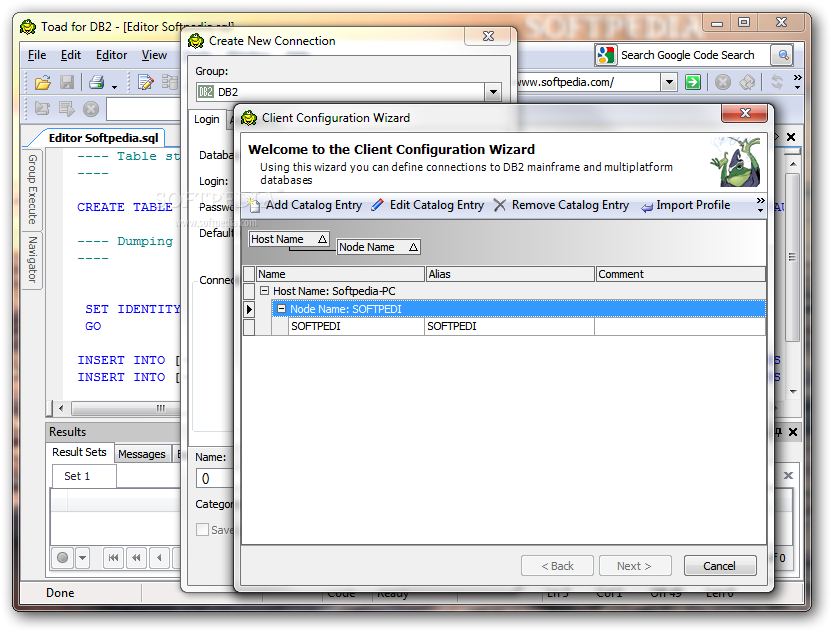The width and height of the screenshot is (832, 632).
Task: Click the record circle button in results navigator
Action: (x=63, y=558)
